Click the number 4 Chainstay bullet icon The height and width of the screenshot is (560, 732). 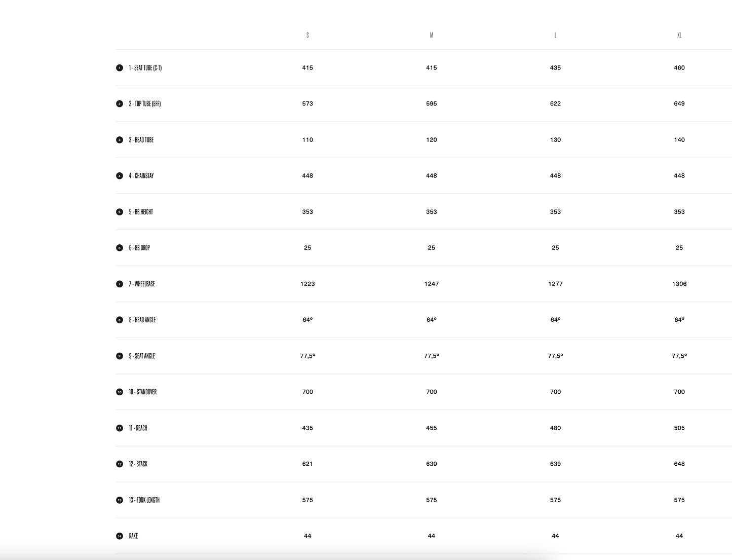point(120,176)
